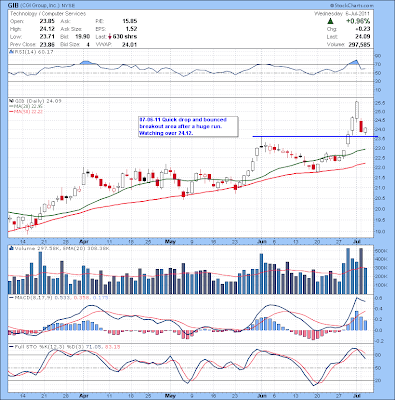395x400 pixels.
Task: Click the 25.5 price axis label
Action: [380, 103]
